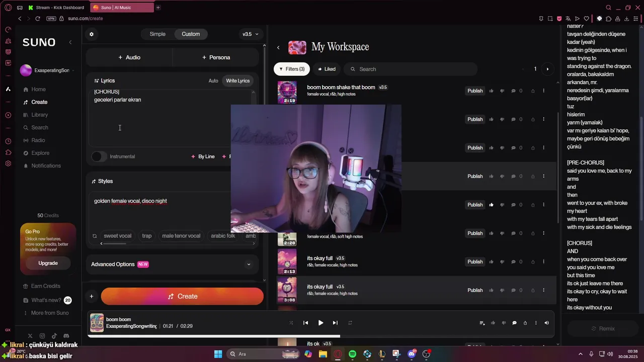This screenshot has height=362, width=644.
Task: Add the 'sweet vocal' style tag
Action: [118, 236]
